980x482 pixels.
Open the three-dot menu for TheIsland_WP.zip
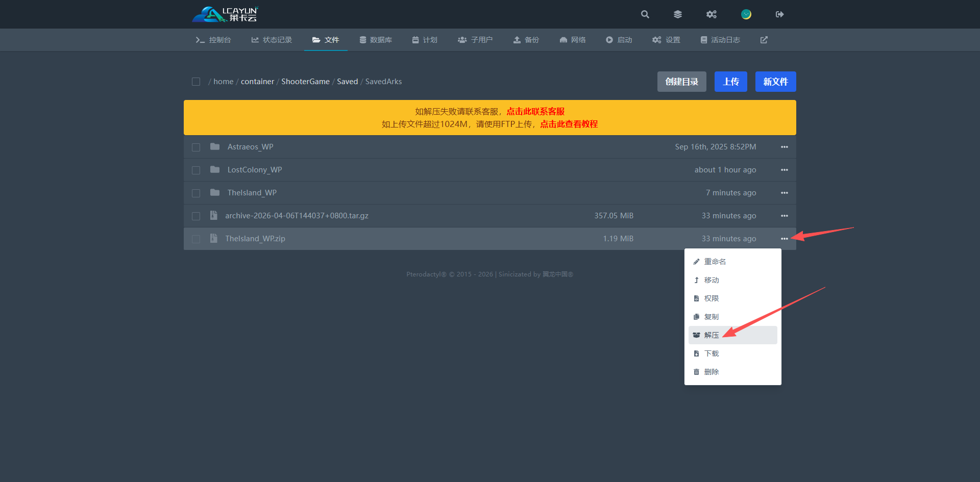785,239
